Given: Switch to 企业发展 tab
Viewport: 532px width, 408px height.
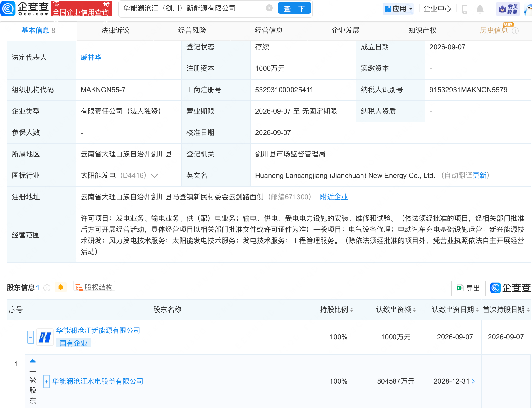Looking at the screenshot, I should click(x=346, y=31).
